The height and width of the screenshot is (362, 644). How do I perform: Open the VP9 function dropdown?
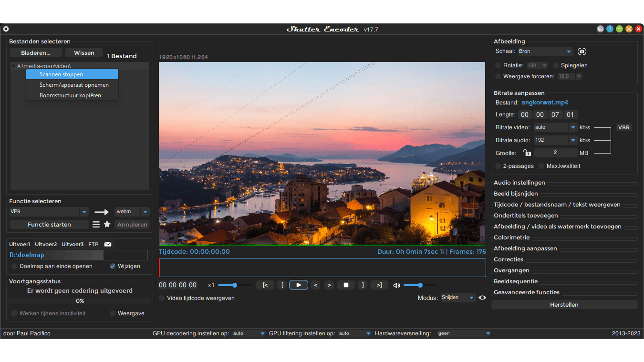(84, 212)
